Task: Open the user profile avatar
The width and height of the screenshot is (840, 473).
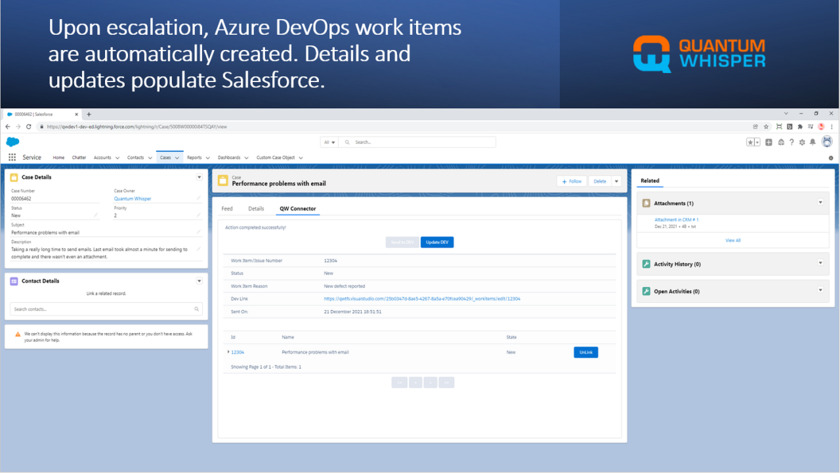Action: click(827, 141)
